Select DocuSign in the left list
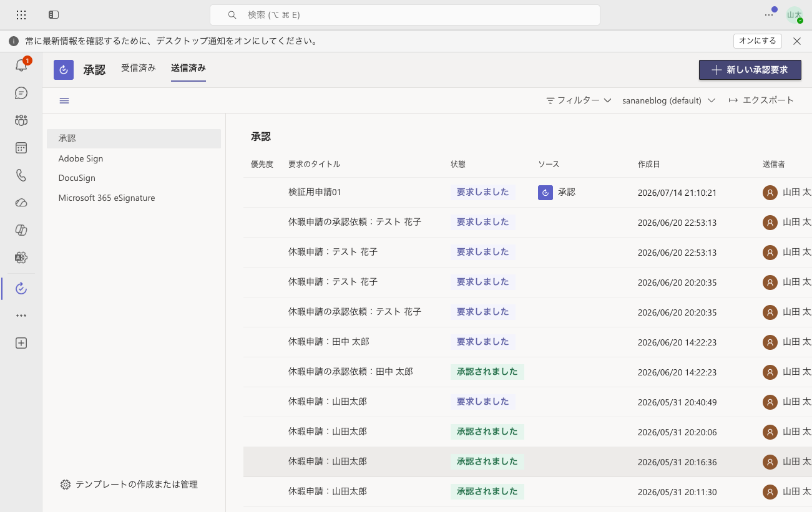The width and height of the screenshot is (812, 512). pyautogui.click(x=134, y=178)
